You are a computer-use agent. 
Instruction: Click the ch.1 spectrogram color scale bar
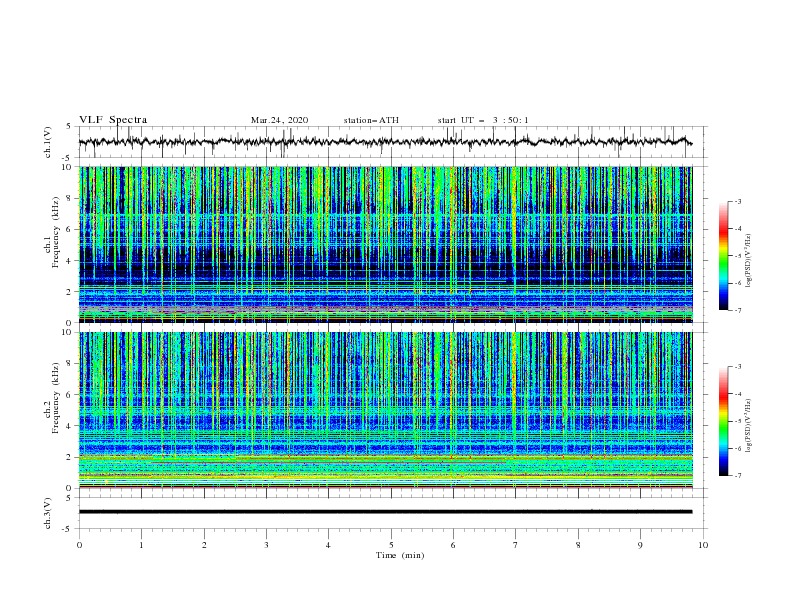tap(723, 256)
